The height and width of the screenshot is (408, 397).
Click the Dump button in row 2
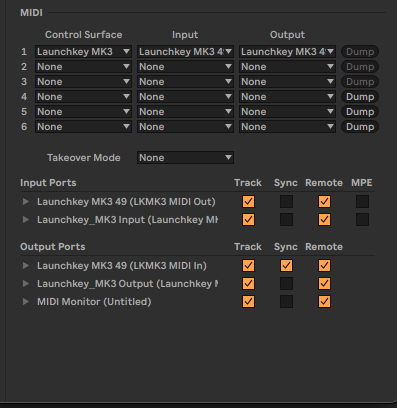click(360, 67)
